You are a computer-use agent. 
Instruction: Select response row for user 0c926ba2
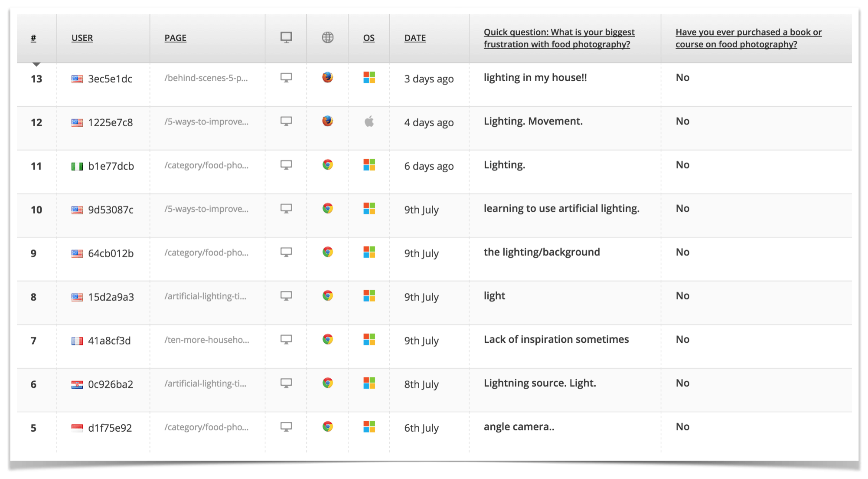click(x=110, y=384)
